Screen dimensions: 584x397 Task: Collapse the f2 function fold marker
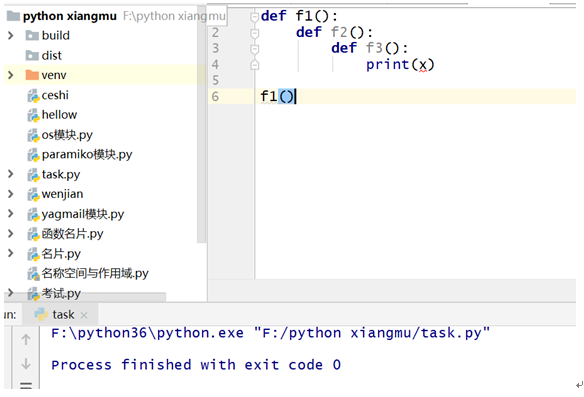254,34
